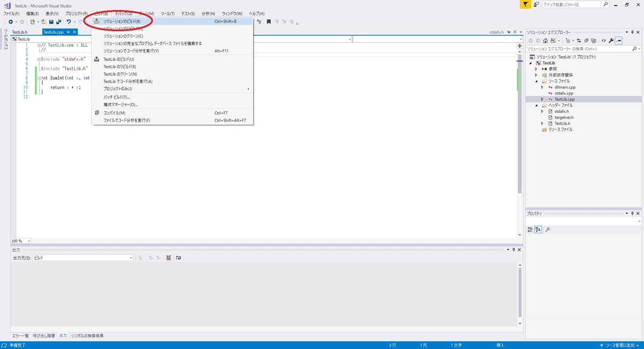The image size is (644, 349).
Task: Click the feedback icon beside Quick Launch
Action: tap(536, 4)
